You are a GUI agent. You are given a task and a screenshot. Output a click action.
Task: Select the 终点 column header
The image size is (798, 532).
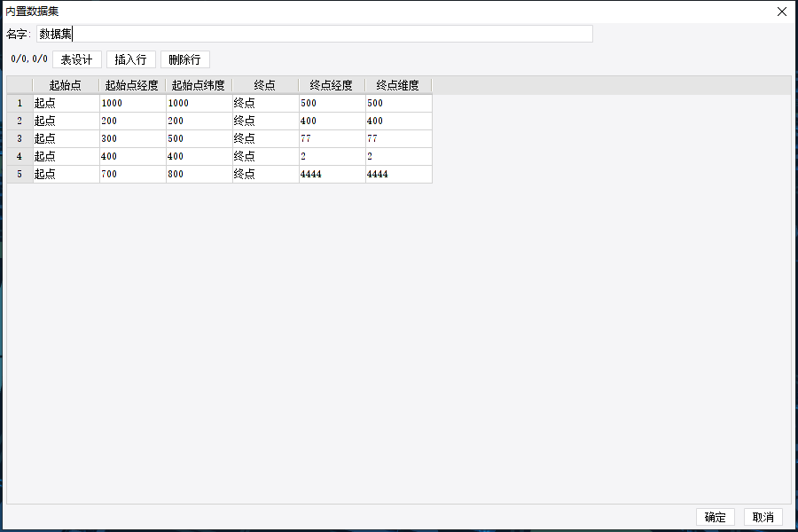(266, 85)
